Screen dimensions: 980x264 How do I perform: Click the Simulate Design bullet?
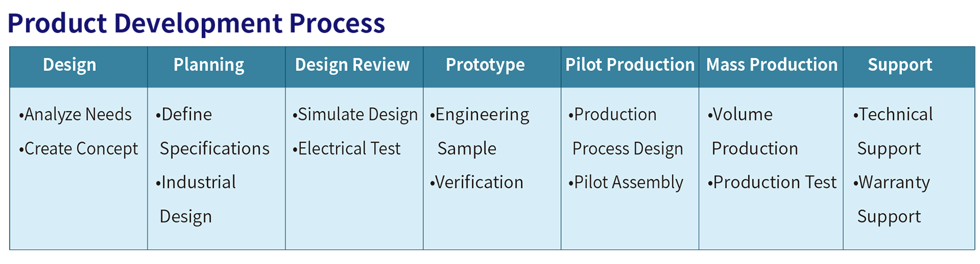(355, 114)
